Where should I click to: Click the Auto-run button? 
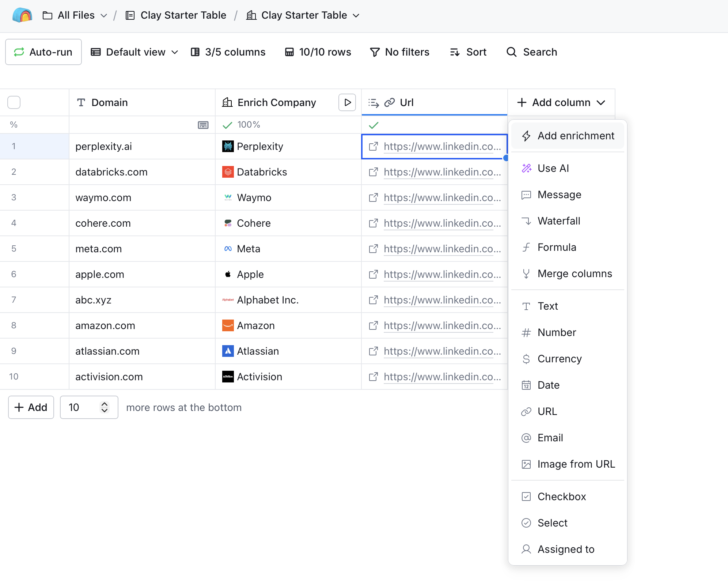[43, 52]
